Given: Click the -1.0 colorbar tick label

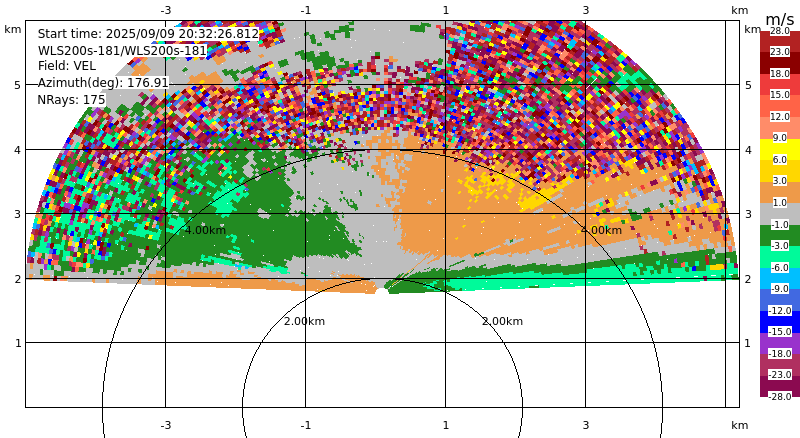Looking at the screenshot, I should [780, 225].
